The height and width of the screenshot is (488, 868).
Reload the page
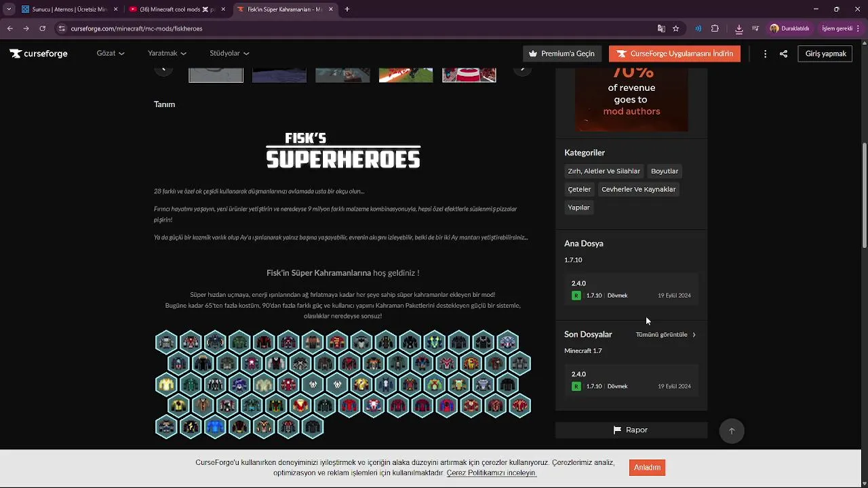pyautogui.click(x=42, y=28)
